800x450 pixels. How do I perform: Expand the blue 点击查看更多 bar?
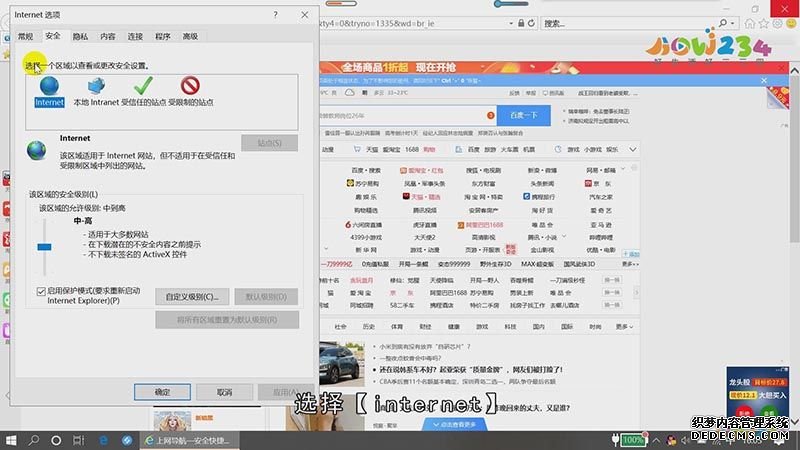pos(454,424)
